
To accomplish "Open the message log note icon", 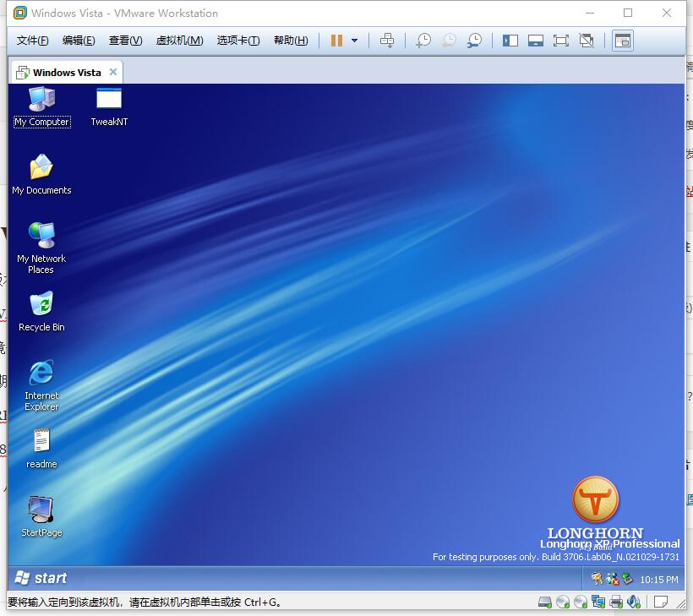I will point(660,602).
